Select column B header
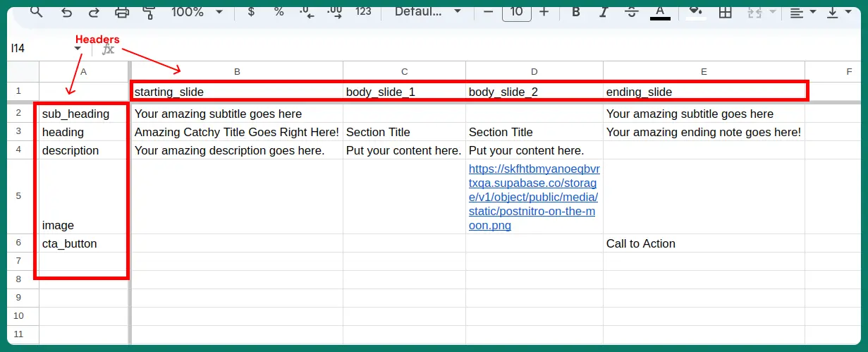Image resolution: width=868 pixels, height=352 pixels. pos(237,71)
